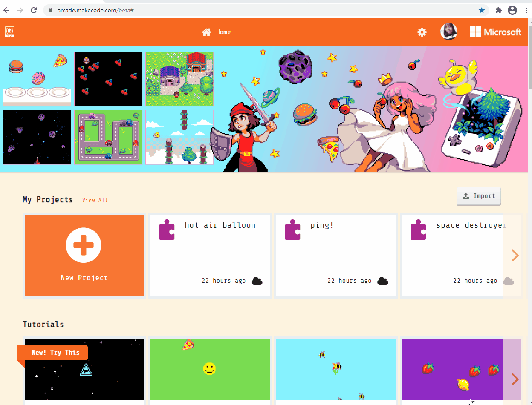Open the settings gear menu

pyautogui.click(x=422, y=32)
